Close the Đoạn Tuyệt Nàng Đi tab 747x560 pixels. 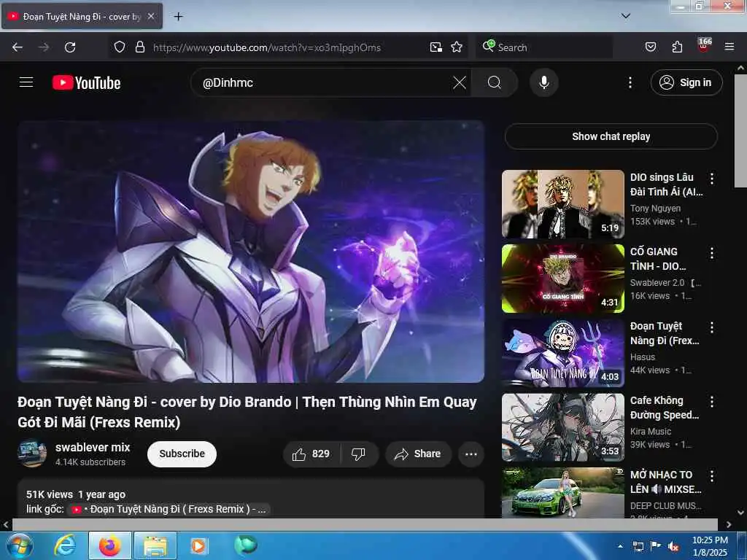151,16
